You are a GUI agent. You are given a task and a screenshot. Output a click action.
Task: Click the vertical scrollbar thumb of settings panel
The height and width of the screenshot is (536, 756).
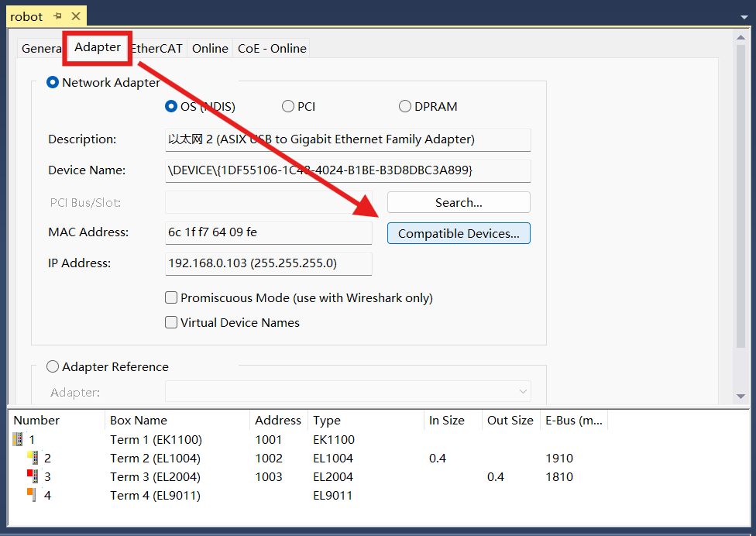[741, 194]
